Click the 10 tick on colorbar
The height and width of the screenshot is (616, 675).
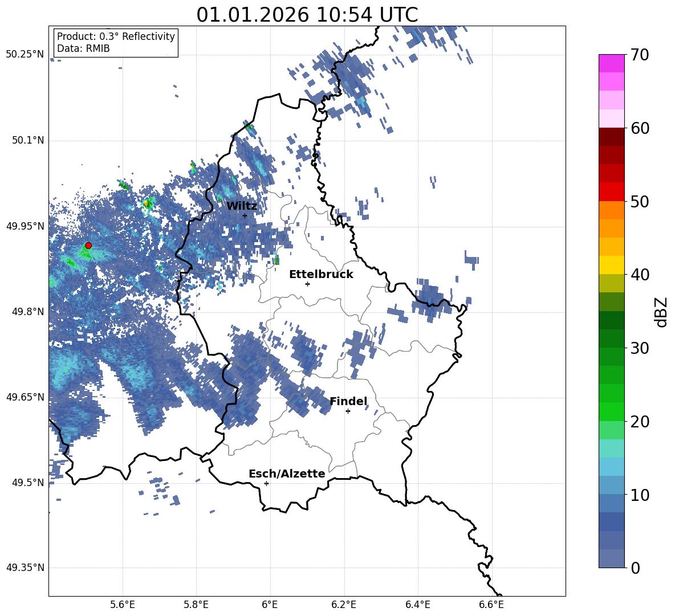click(x=640, y=495)
